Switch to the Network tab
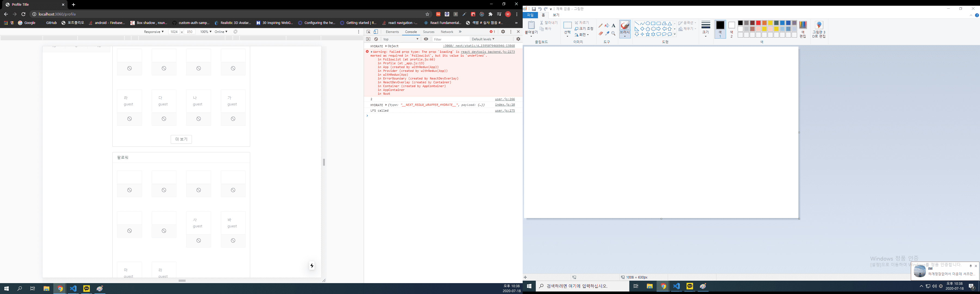 click(447, 32)
